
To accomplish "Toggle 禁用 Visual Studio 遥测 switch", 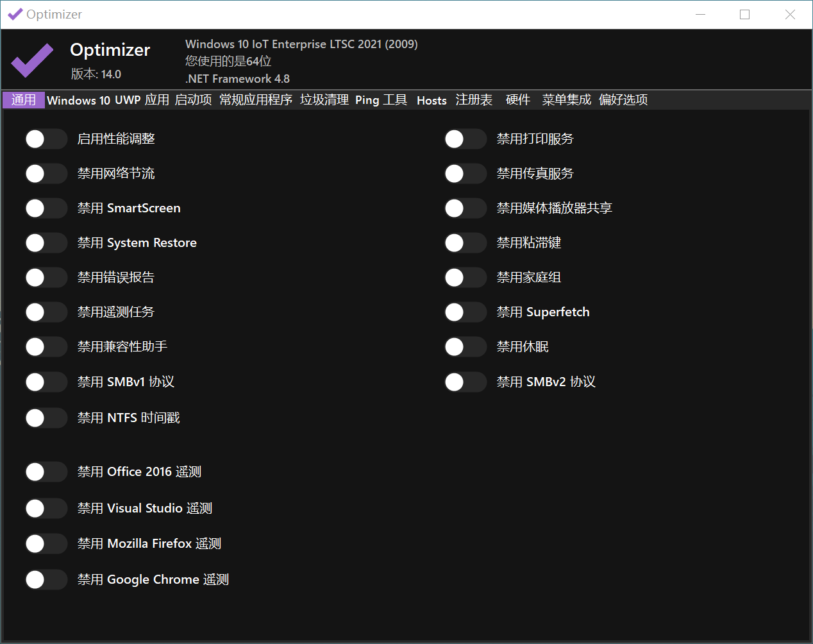I will click(x=46, y=509).
